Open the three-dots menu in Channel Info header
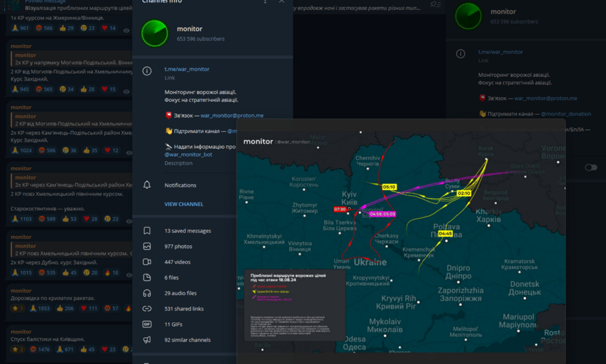The image size is (606, 364). (265, 2)
